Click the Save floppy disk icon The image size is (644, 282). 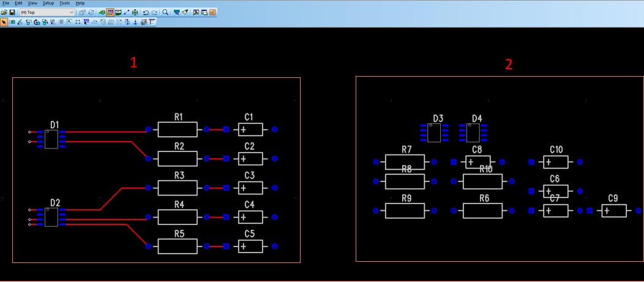coord(12,12)
